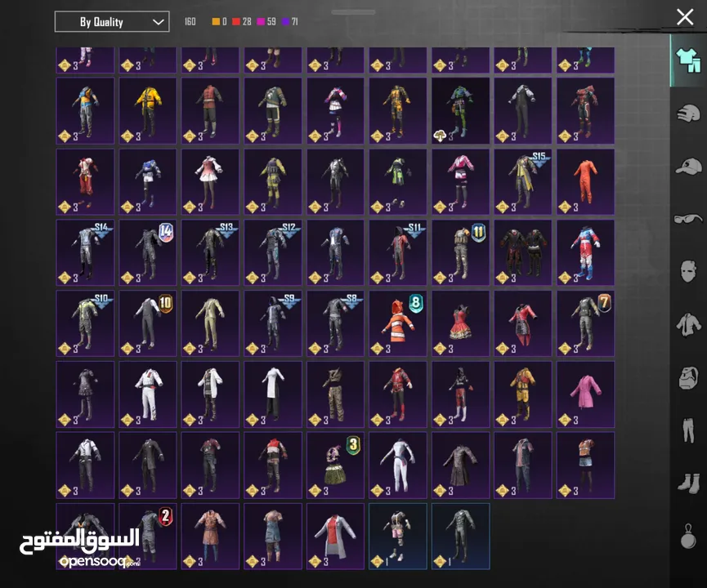Select the beige suit outfit
Image resolution: width=707 pixels, height=588 pixels.
click(210, 323)
